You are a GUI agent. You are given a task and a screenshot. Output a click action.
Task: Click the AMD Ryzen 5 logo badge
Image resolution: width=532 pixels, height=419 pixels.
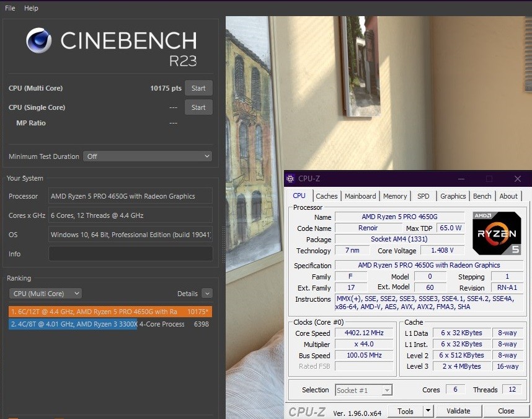[497, 233]
